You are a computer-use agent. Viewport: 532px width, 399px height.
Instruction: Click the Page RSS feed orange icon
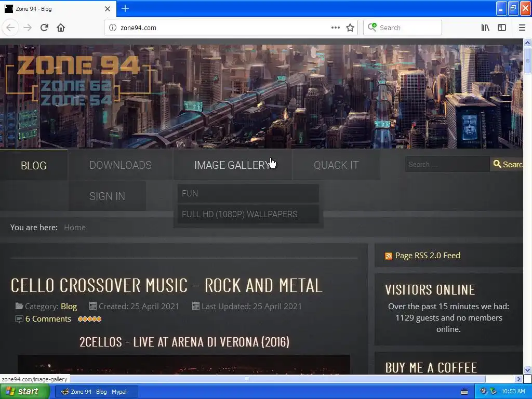click(389, 256)
